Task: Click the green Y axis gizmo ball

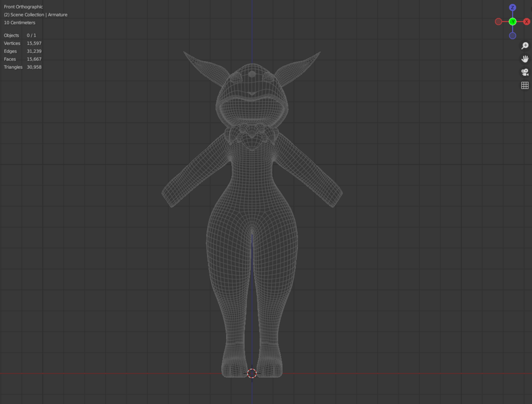Action: [512, 22]
